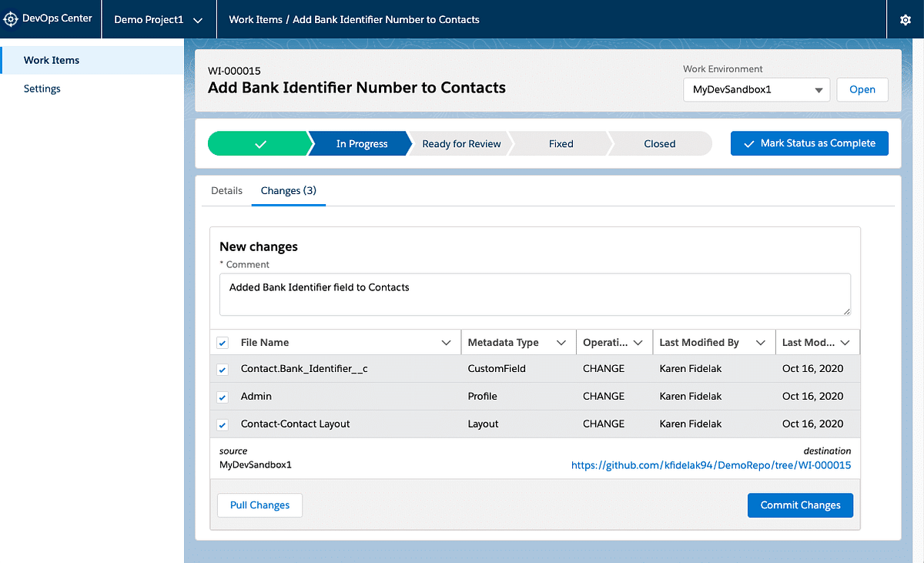
Task: Click the DevOps Center logo icon
Action: [x=11, y=18]
